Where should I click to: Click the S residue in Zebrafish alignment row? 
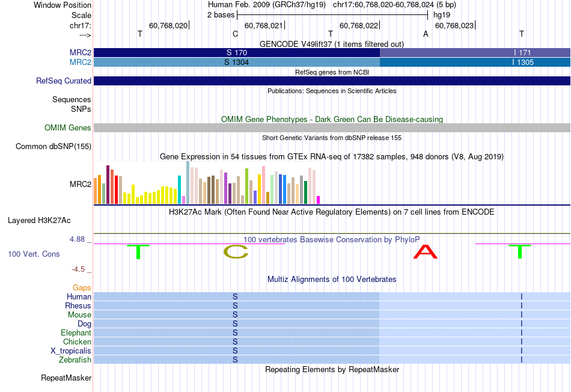pos(235,360)
